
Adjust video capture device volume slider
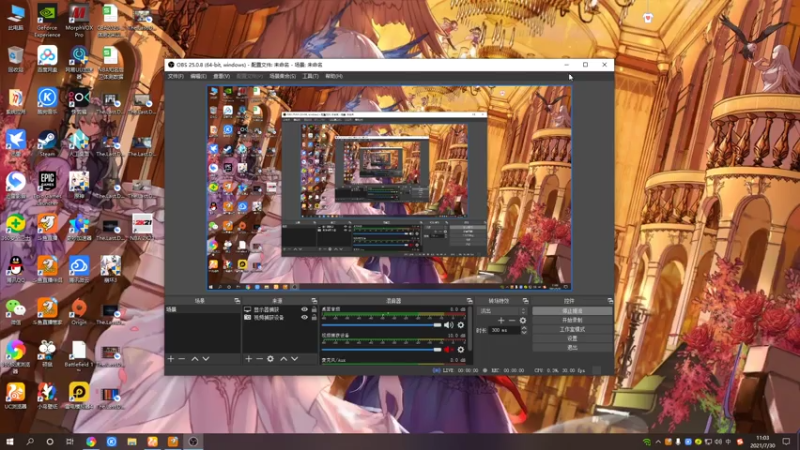click(x=381, y=349)
